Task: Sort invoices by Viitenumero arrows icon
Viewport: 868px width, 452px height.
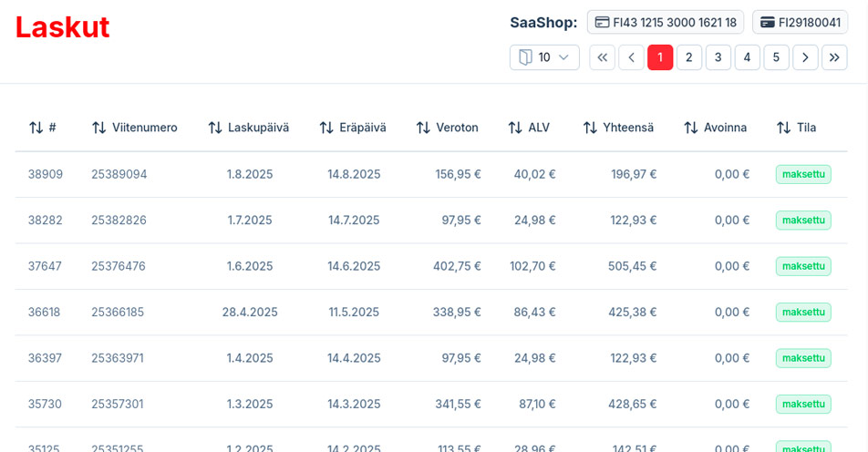Action: coord(99,128)
